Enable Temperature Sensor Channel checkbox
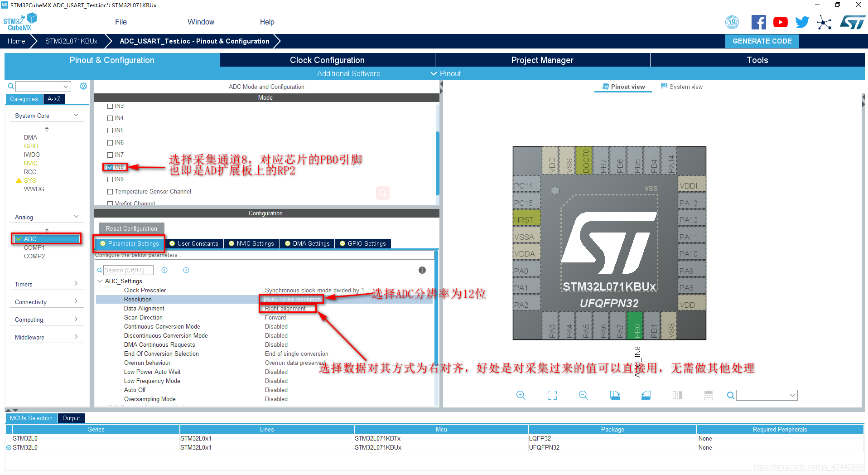Viewport: 868px width, 475px height. (x=110, y=192)
